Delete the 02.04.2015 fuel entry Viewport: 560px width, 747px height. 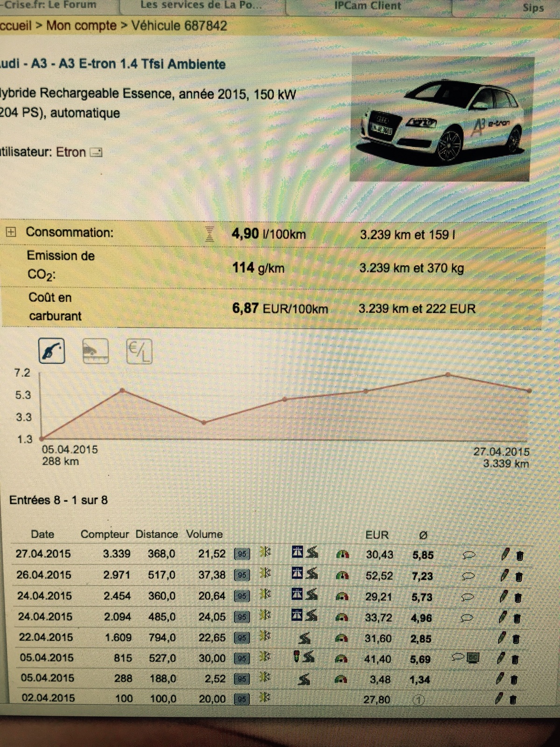(x=512, y=699)
